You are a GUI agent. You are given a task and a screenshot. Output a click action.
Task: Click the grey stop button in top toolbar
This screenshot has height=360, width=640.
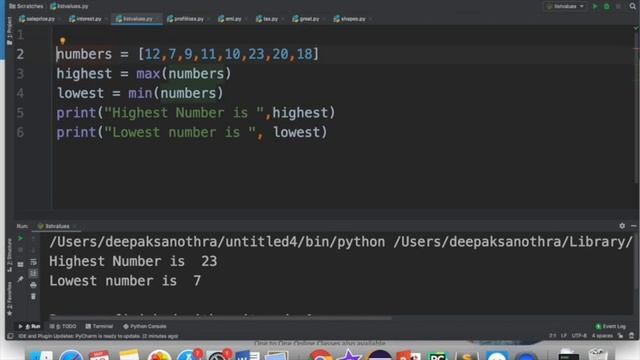click(x=618, y=6)
